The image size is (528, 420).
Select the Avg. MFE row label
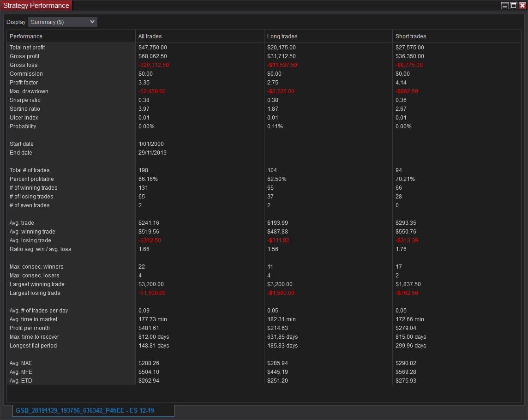[x=21, y=372]
